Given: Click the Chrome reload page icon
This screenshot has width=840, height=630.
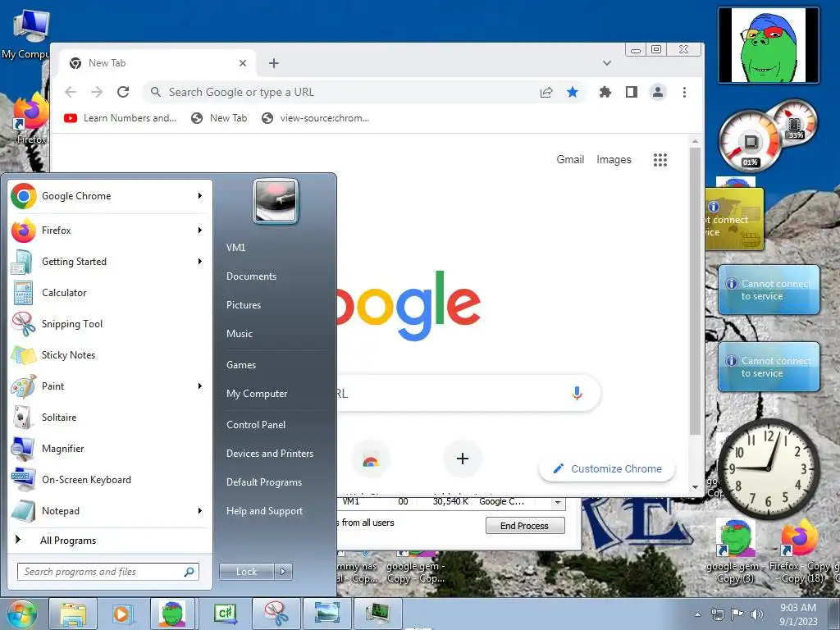Looking at the screenshot, I should (123, 92).
